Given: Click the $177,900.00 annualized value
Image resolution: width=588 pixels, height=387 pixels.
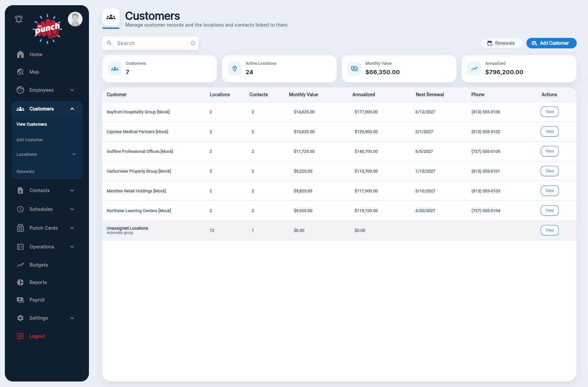Looking at the screenshot, I should click(x=366, y=112).
